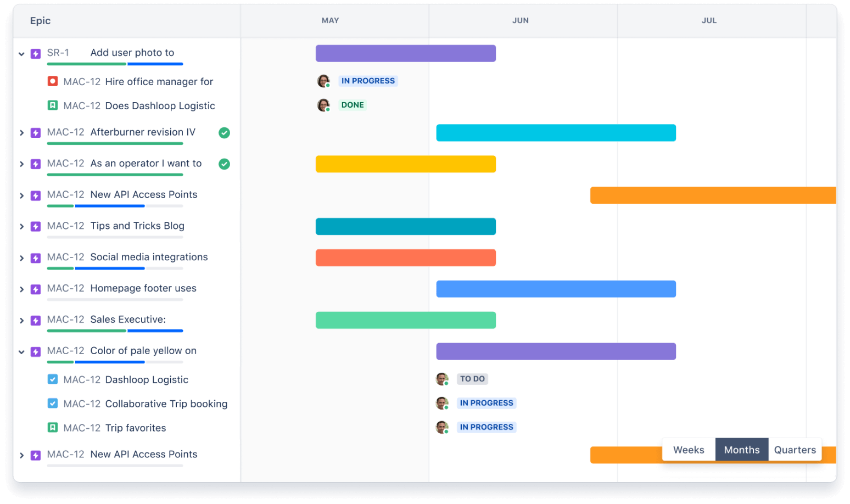Click the checkbox icon for Collaborative Trip booking
This screenshot has width=850, height=504.
(x=52, y=403)
